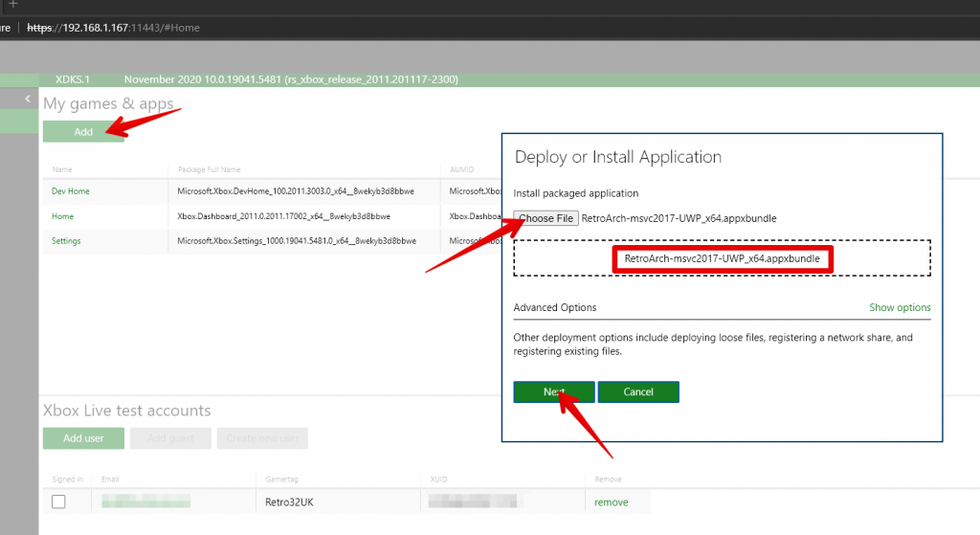This screenshot has width=980, height=535.
Task: Click the blurred email cell for Retro32UK
Action: click(146, 502)
